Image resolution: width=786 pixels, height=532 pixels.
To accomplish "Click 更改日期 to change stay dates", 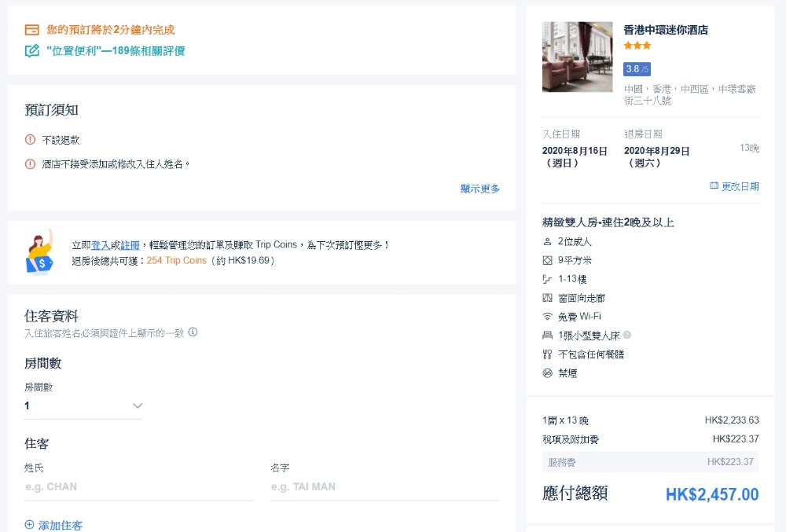I will point(740,186).
